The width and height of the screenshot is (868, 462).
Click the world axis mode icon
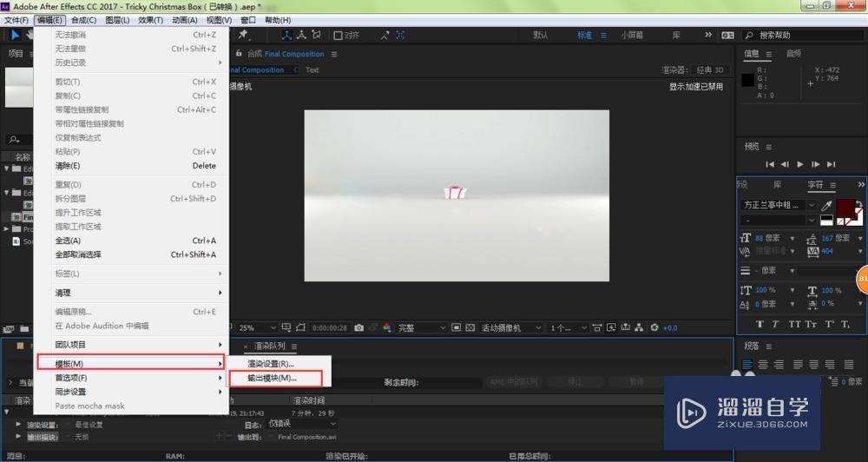(x=301, y=35)
